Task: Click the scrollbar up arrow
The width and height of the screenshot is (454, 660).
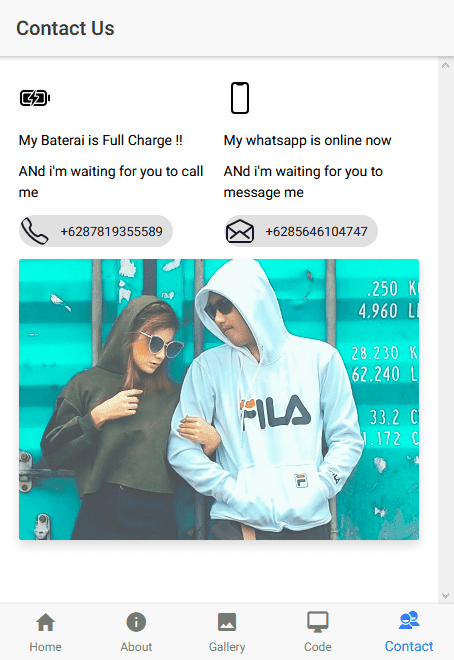Action: pos(446,65)
